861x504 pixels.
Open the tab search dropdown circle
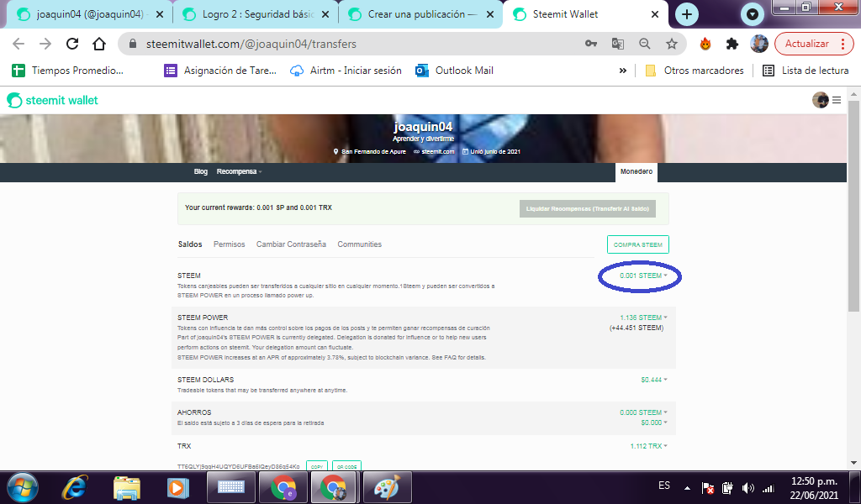[753, 14]
